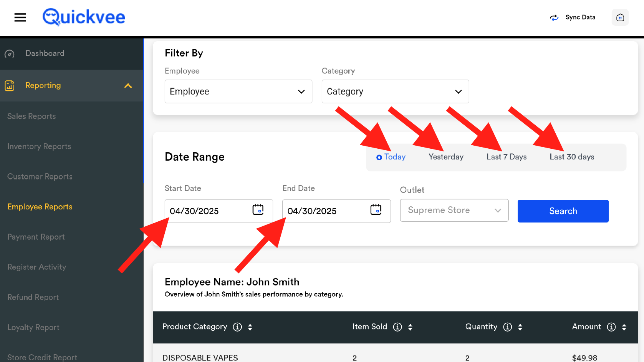Screen dimensions: 644x362
Task: Open the End Date calendar picker icon
Action: point(376,210)
